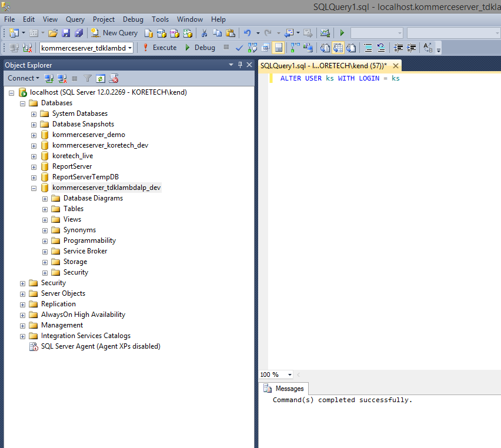Open a new MDX query
Screen dimensions: 501x448
point(162,33)
